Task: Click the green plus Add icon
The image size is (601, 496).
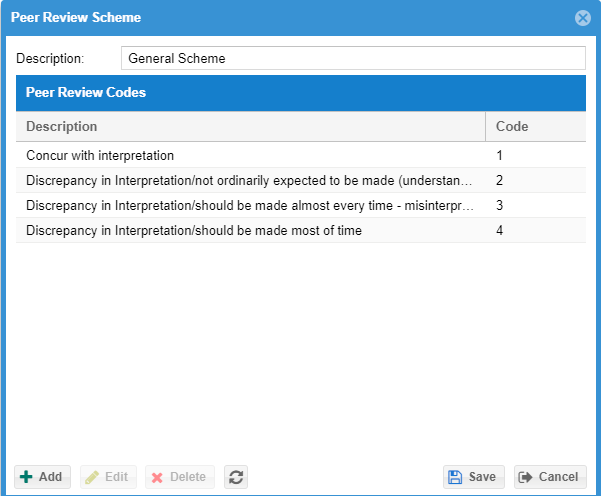Action: tap(26, 477)
